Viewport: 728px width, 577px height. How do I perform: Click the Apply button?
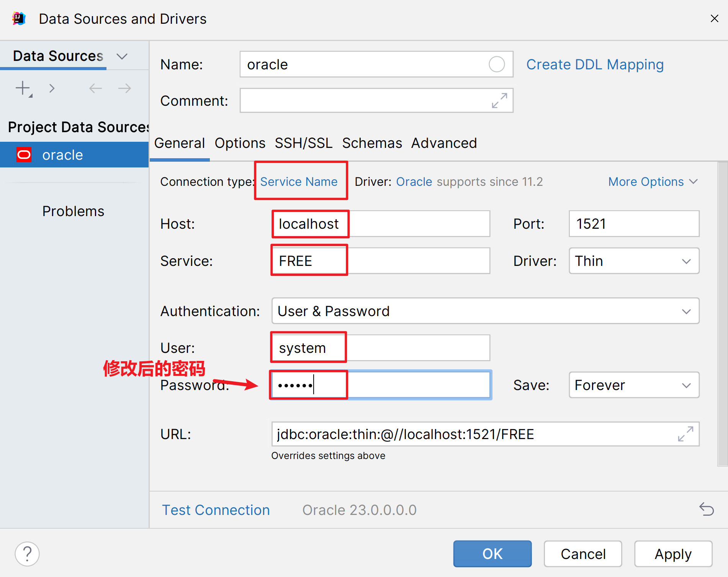point(673,554)
